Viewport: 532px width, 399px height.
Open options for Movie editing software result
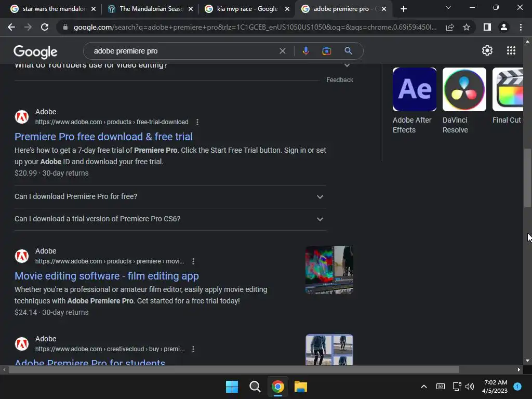click(x=193, y=261)
